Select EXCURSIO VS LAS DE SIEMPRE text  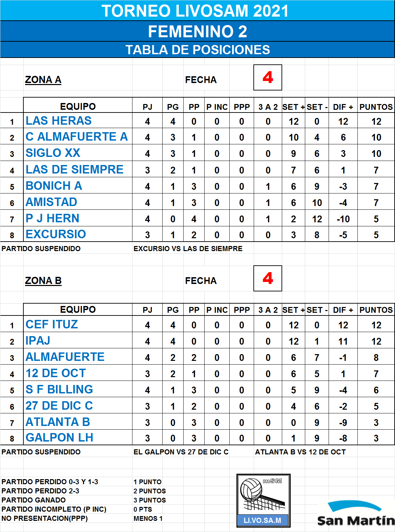click(x=188, y=249)
